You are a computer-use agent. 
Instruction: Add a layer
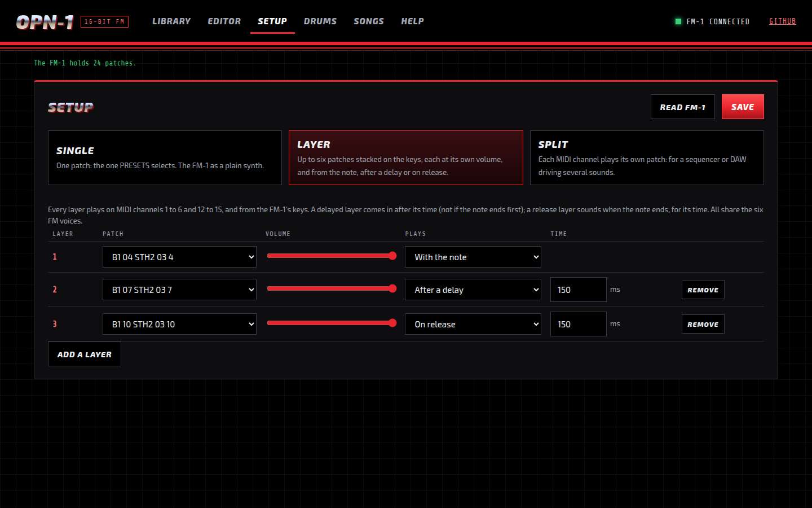coord(85,354)
